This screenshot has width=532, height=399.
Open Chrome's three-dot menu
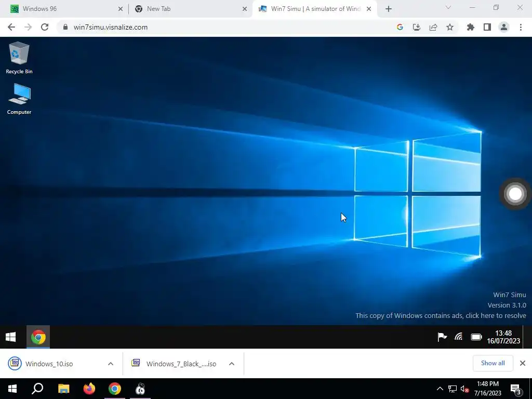(x=521, y=27)
